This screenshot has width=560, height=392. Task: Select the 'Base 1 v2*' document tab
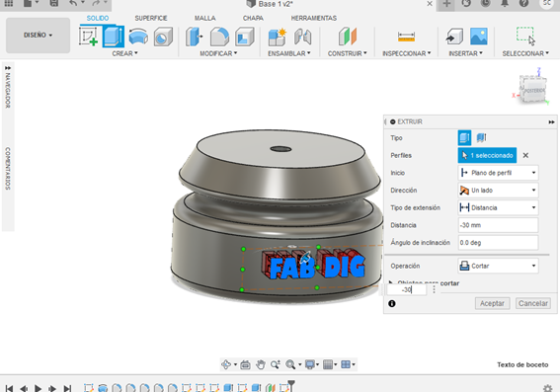click(x=270, y=4)
